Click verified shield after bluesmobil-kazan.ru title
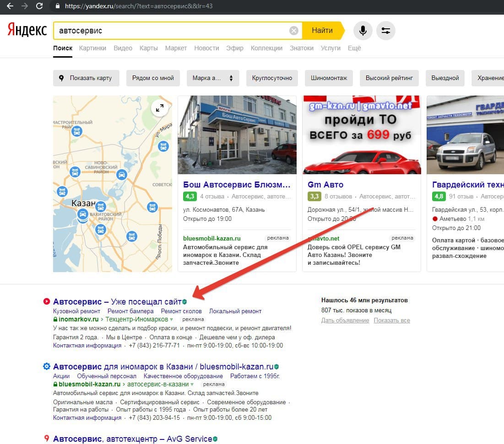This screenshot has height=444, width=504. tap(276, 367)
